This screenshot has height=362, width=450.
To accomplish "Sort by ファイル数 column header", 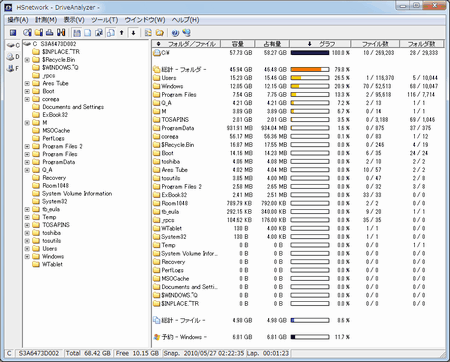I will click(x=375, y=44).
